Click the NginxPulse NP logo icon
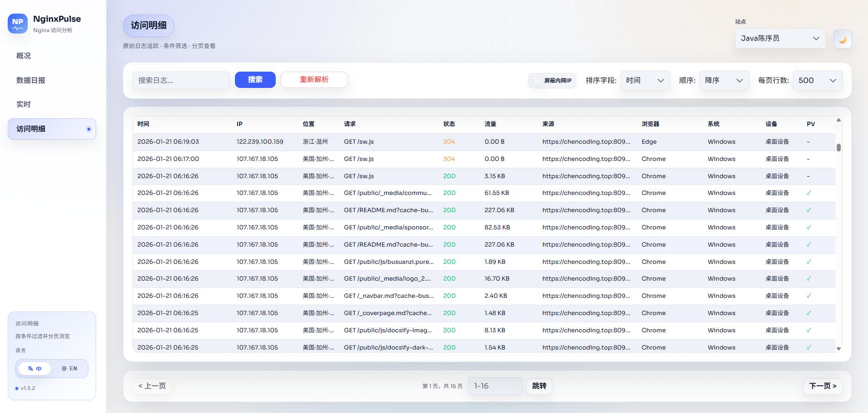This screenshot has width=868, height=413. point(18,24)
